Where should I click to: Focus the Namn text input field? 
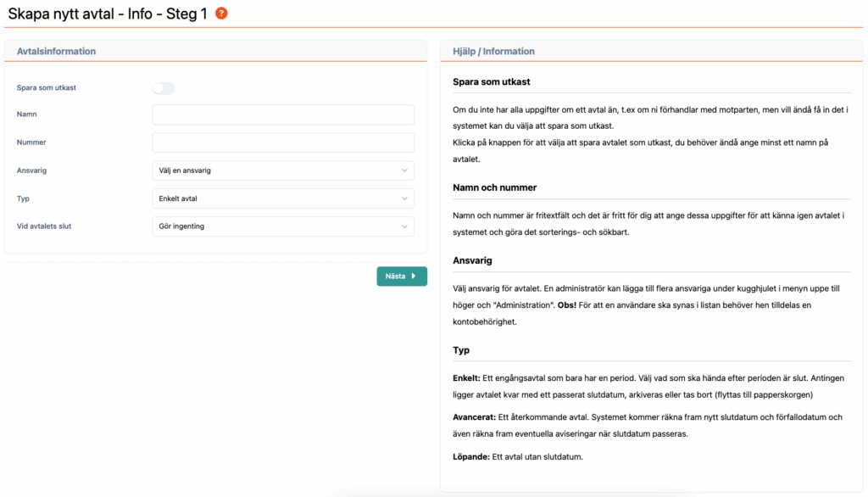[x=283, y=114]
